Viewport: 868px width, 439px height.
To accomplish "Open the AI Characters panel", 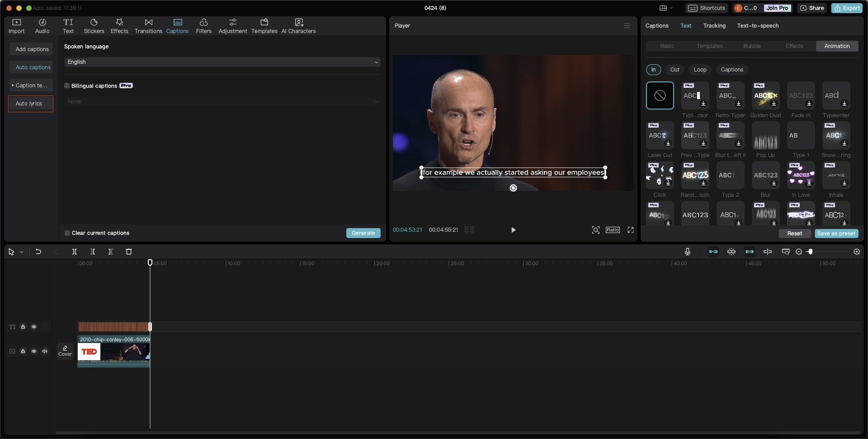I will [x=298, y=26].
